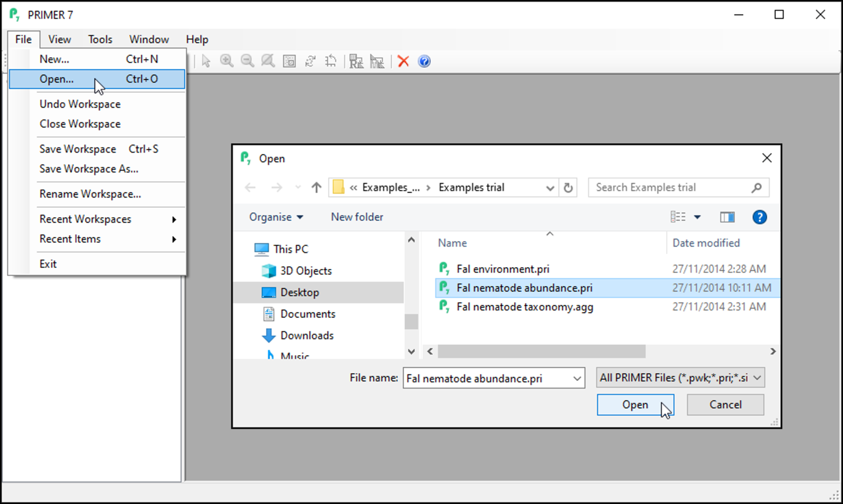Expand the address bar path dropdown

pos(550,188)
